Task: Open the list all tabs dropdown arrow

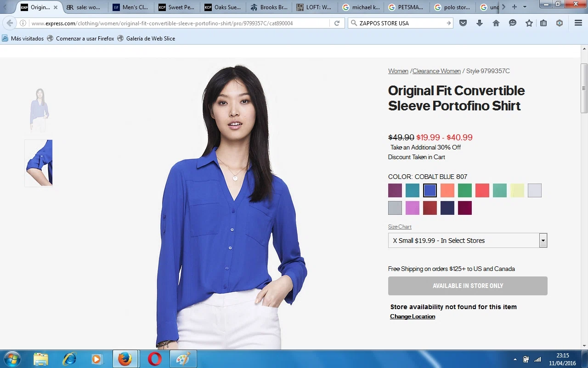Action: click(525, 7)
